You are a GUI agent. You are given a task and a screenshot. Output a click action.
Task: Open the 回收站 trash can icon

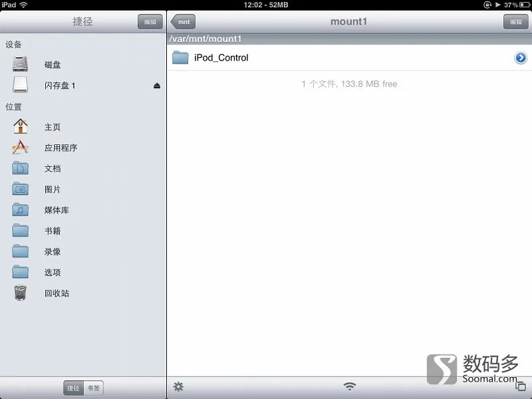pos(21,293)
